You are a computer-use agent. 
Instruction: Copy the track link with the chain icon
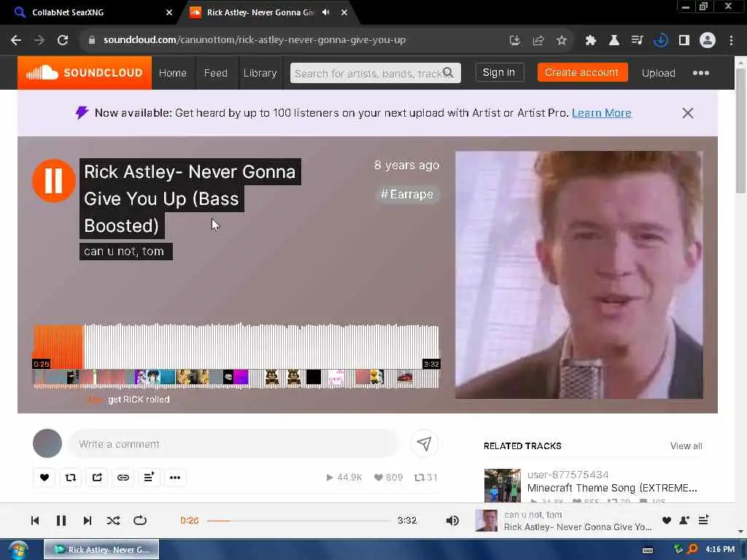pyautogui.click(x=123, y=477)
